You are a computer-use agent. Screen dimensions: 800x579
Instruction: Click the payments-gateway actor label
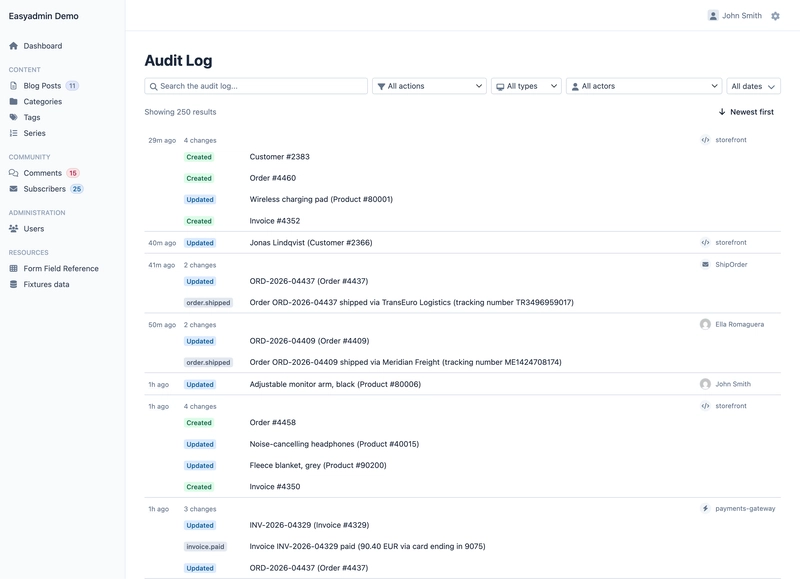pos(745,509)
